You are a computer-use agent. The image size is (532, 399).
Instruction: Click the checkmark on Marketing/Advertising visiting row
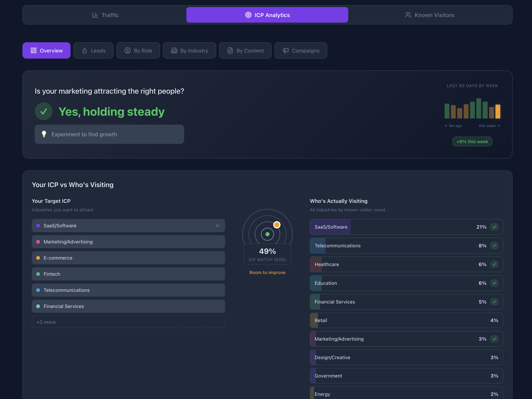click(x=494, y=339)
